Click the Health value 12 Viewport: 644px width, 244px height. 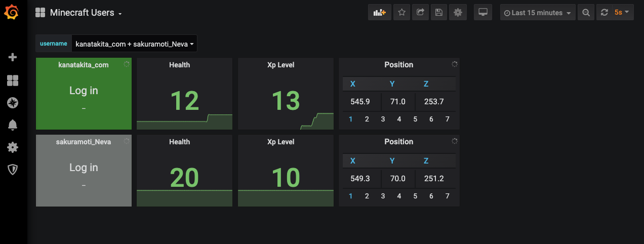[184, 101]
